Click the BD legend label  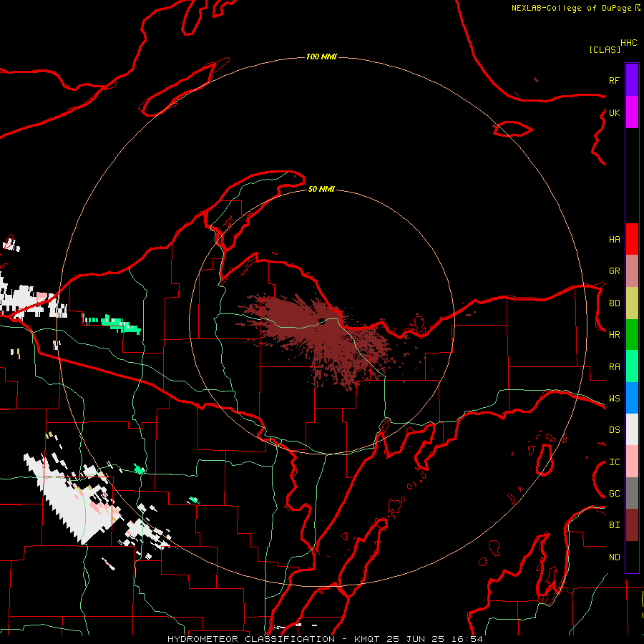[x=614, y=303]
